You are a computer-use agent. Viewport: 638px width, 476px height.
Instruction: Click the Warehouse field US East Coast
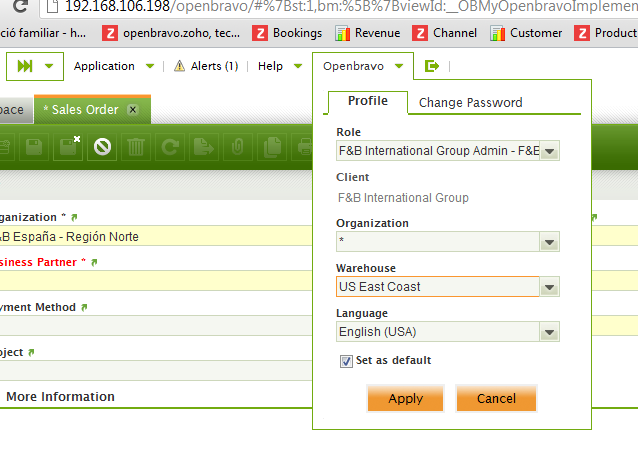pos(438,287)
